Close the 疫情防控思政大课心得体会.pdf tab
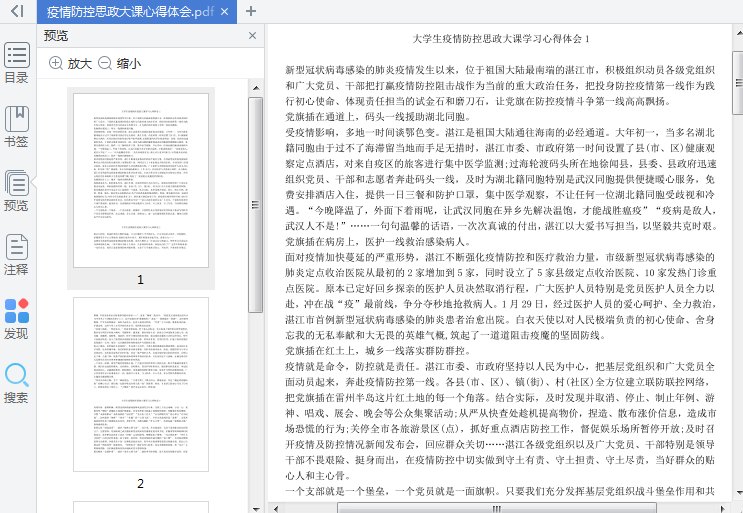The width and height of the screenshot is (743, 513). [x=225, y=11]
